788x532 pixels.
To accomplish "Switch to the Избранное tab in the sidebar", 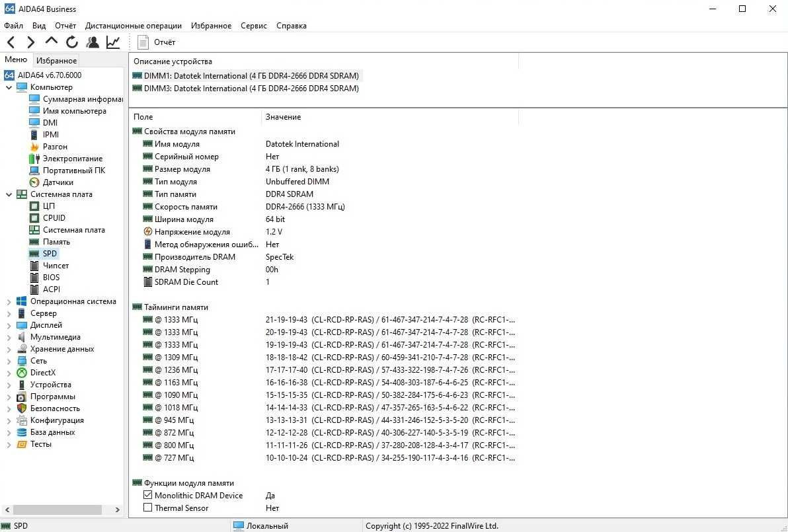I will (56, 61).
